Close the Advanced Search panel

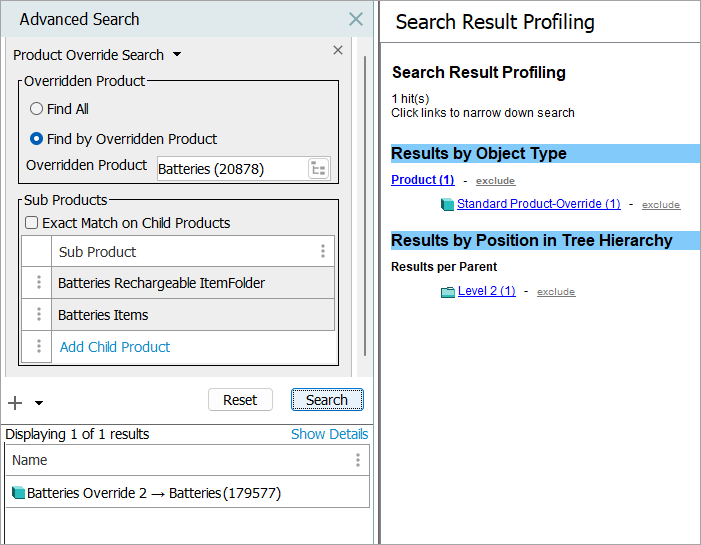[x=355, y=19]
